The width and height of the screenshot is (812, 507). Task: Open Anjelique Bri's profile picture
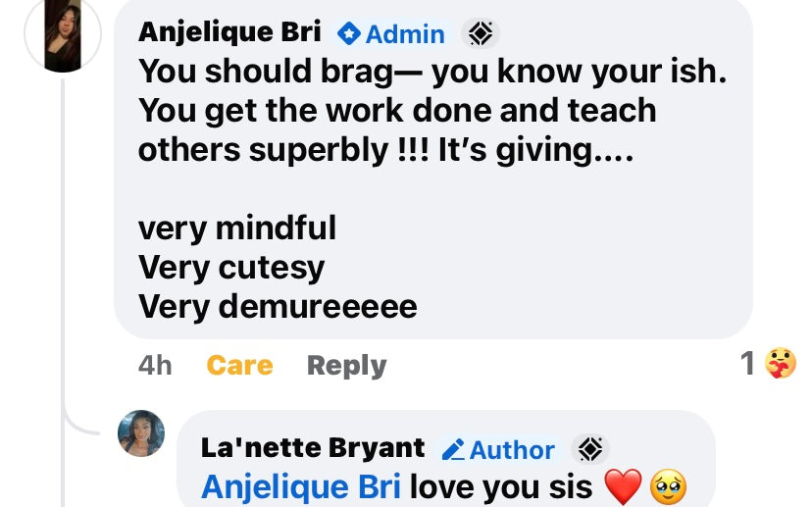click(x=63, y=33)
